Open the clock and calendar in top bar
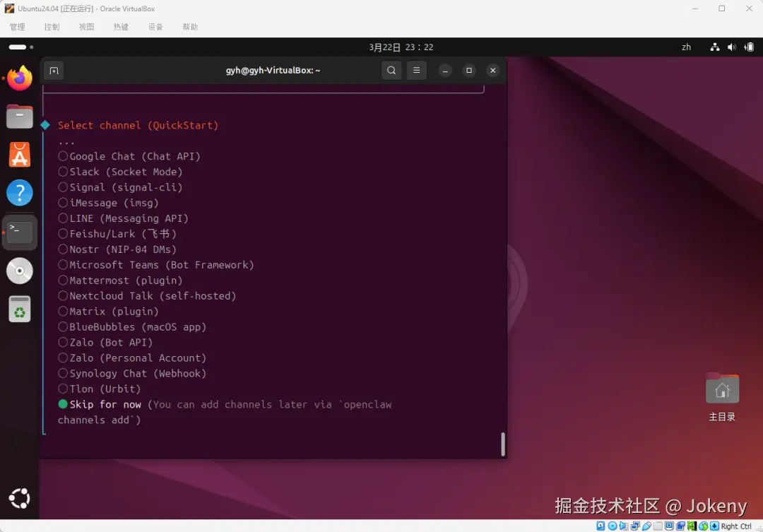763x532 pixels. [401, 47]
